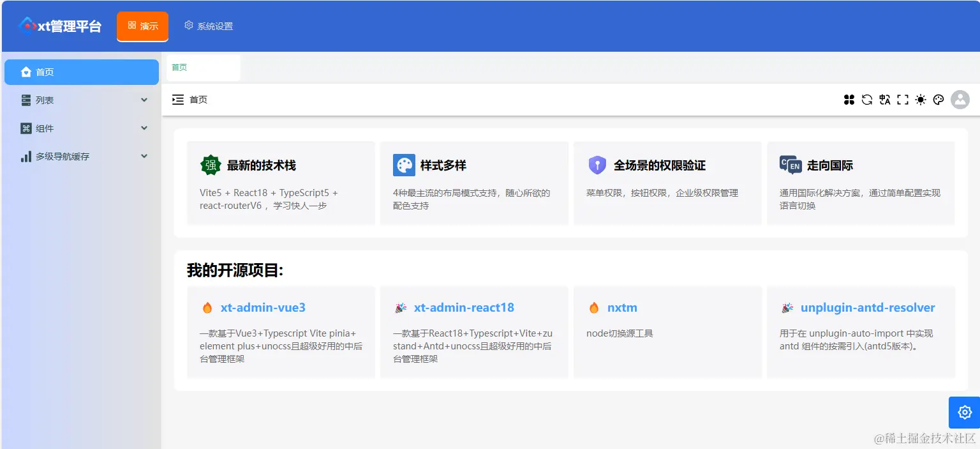Image resolution: width=980 pixels, height=449 pixels.
Task: Click the refresh page icon
Action: [x=867, y=100]
